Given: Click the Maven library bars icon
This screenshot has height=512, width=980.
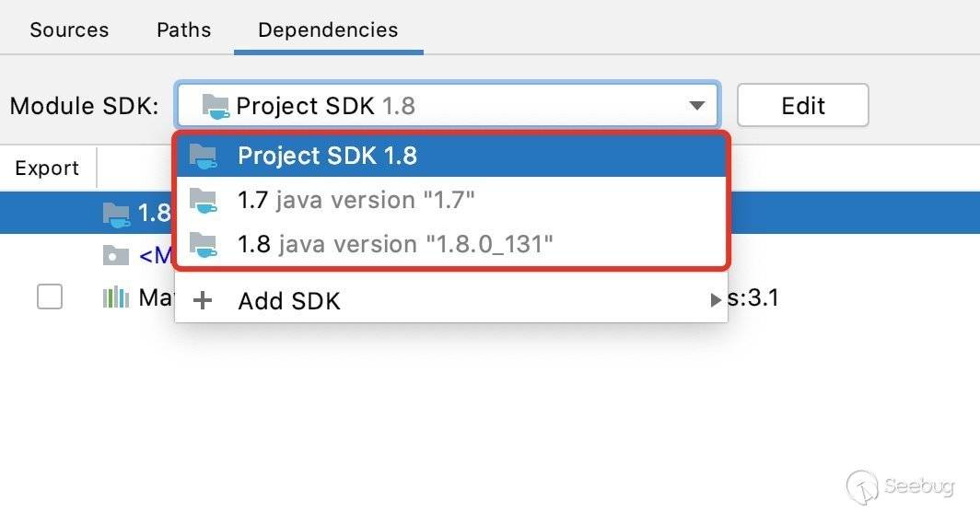Looking at the screenshot, I should click(x=115, y=297).
